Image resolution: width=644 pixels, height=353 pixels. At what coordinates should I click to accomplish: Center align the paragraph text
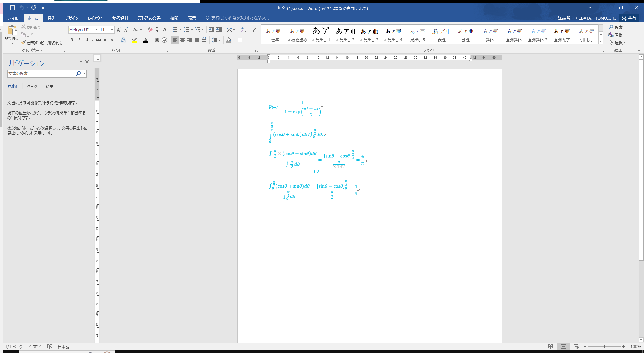tap(182, 40)
